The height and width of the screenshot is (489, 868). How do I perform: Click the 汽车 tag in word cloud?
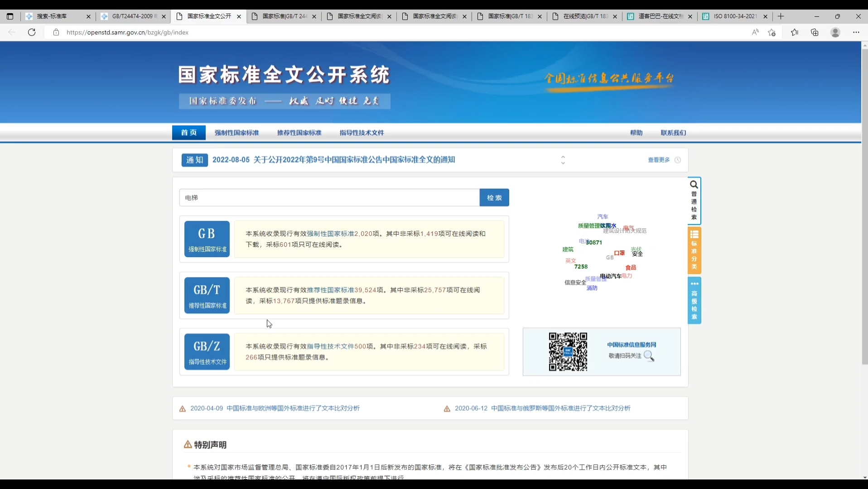click(603, 217)
